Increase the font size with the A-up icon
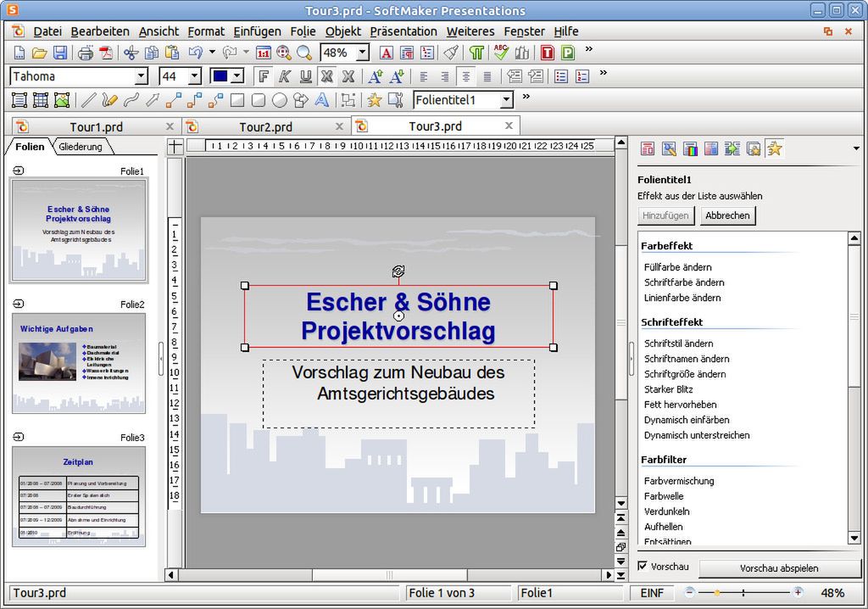This screenshot has height=609, width=868. pos(376,76)
